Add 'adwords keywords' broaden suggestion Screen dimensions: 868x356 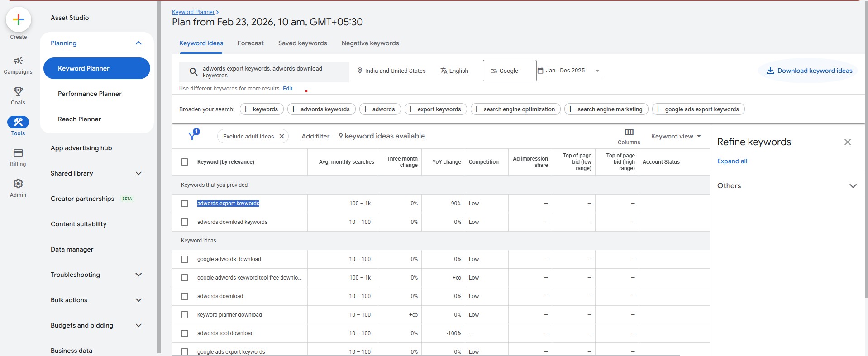coord(321,109)
